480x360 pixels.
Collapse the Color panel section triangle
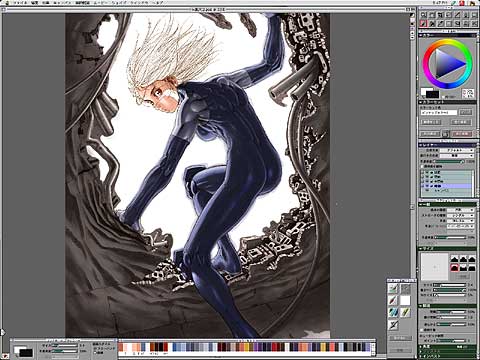click(420, 36)
